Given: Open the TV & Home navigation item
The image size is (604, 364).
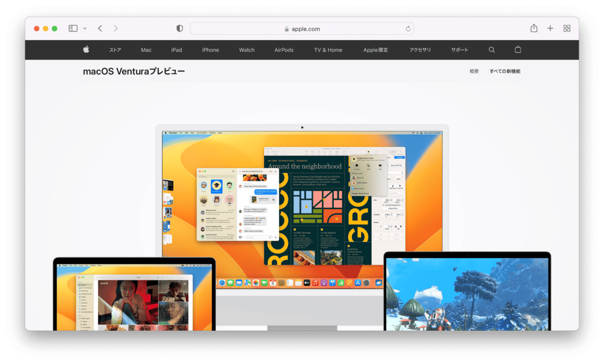Looking at the screenshot, I should (x=328, y=50).
